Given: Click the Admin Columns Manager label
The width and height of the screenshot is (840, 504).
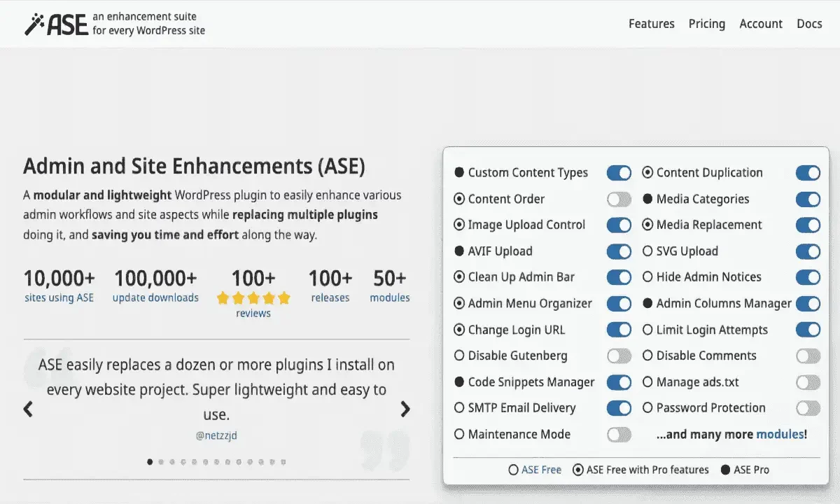Looking at the screenshot, I should click(724, 304).
